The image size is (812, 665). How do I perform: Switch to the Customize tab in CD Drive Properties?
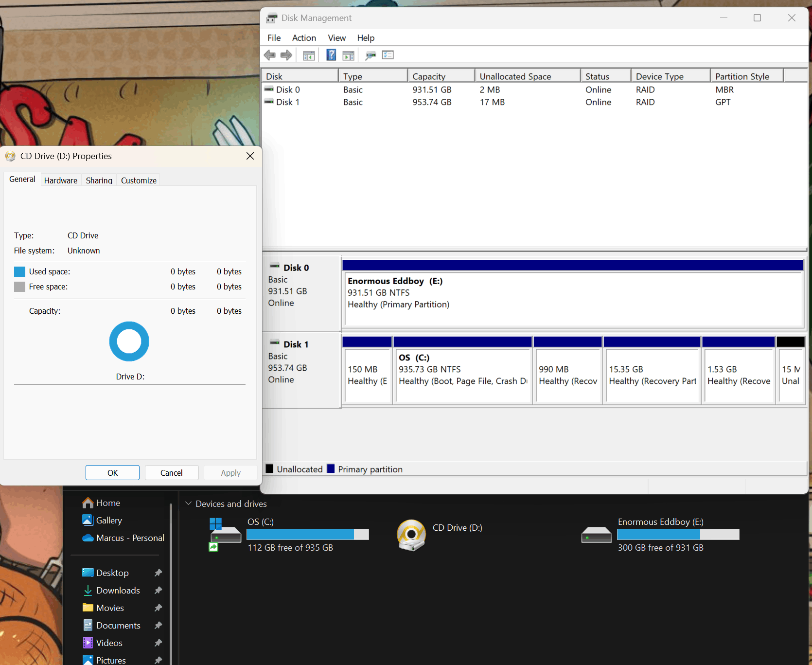pos(138,180)
